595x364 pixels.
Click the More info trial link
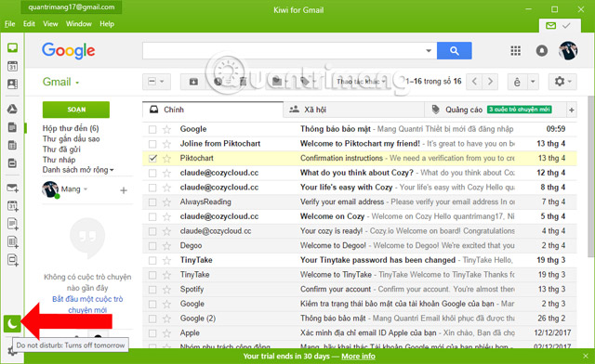(358, 357)
